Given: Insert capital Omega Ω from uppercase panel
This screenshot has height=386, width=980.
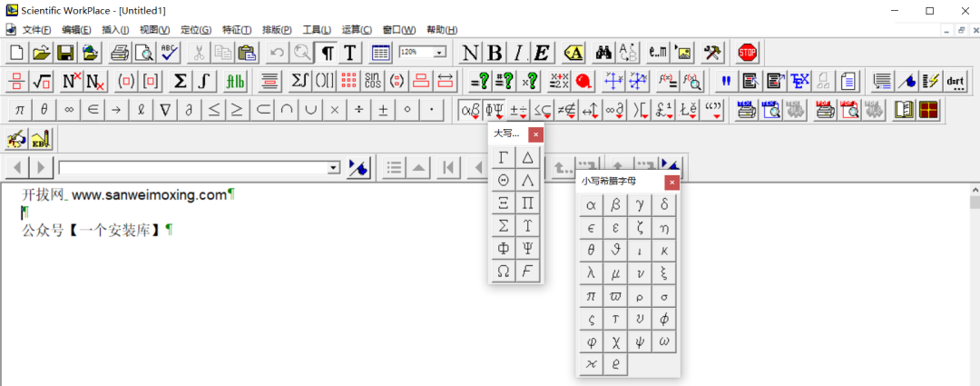Looking at the screenshot, I should pyautogui.click(x=504, y=271).
